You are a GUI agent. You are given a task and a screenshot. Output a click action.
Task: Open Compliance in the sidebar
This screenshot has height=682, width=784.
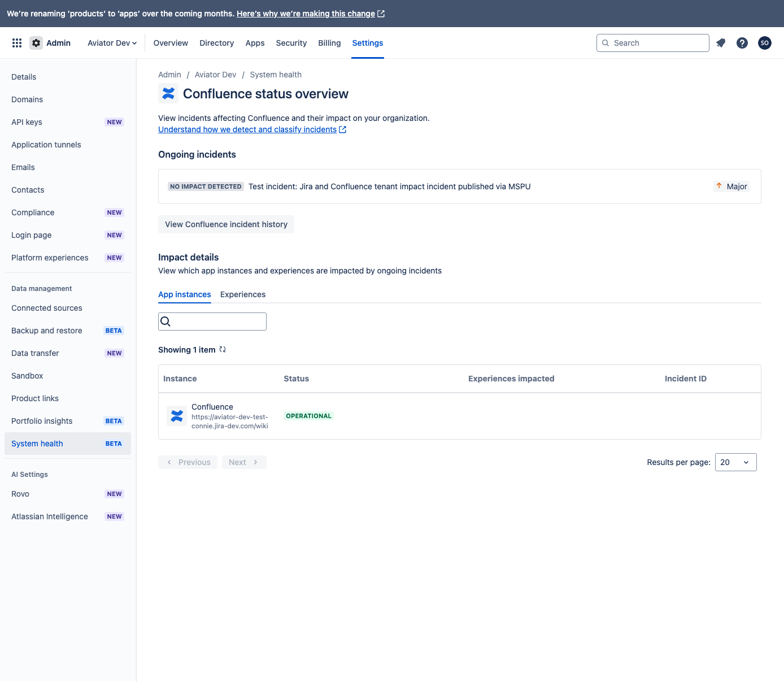click(x=68, y=212)
